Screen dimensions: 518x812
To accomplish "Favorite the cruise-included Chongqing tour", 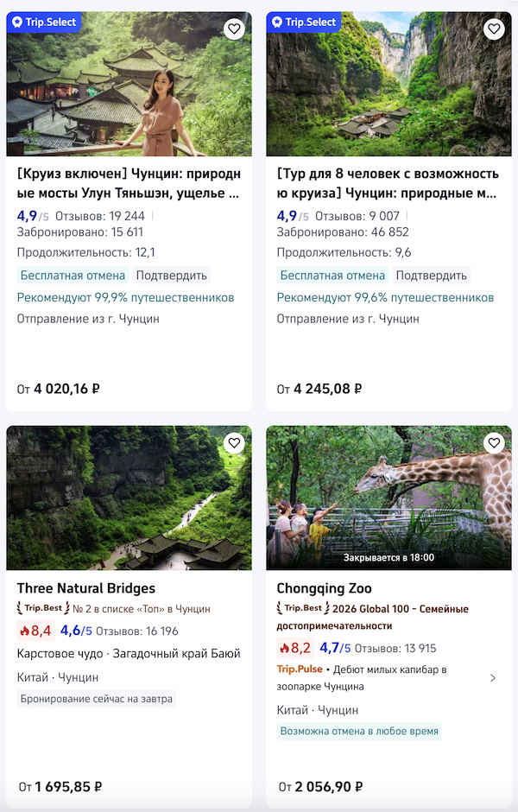I will tap(234, 29).
